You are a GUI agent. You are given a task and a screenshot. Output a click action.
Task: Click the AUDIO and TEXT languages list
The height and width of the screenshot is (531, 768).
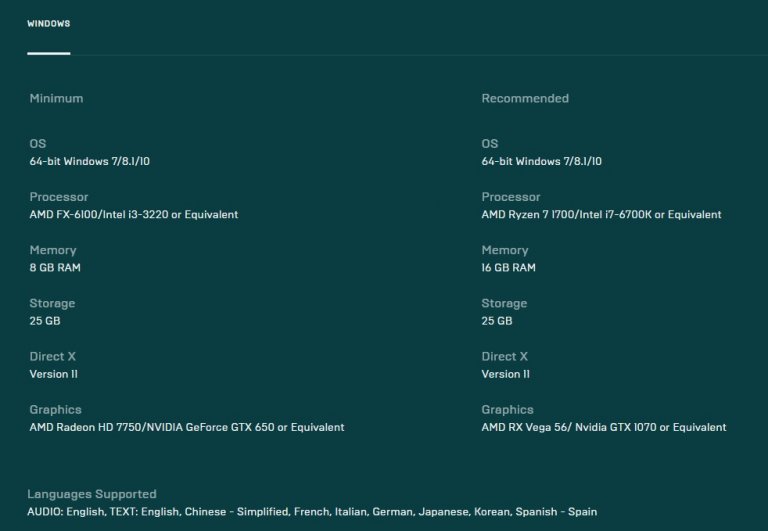(x=312, y=512)
